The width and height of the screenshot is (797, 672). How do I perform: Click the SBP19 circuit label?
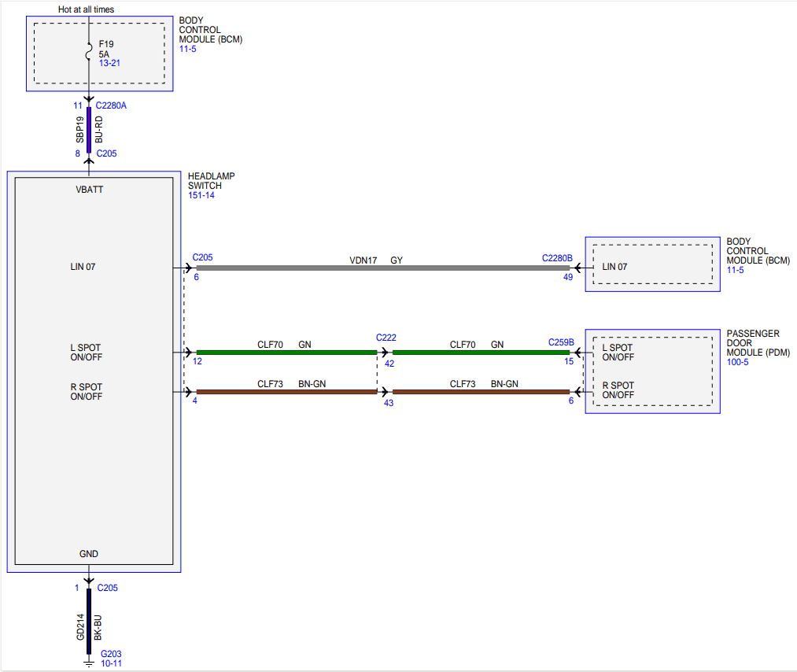click(x=79, y=130)
